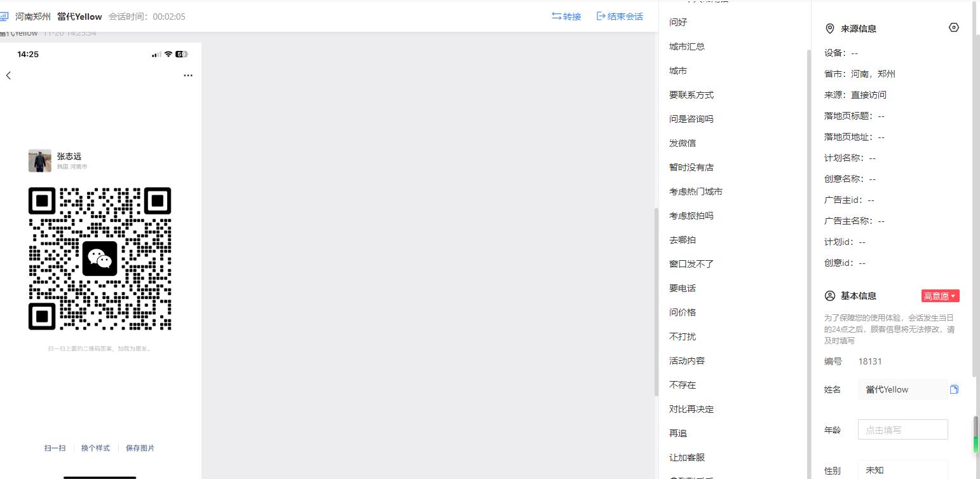The height and width of the screenshot is (479, 980).
Task: Click the 来源：直接访问 text
Action: 855,95
